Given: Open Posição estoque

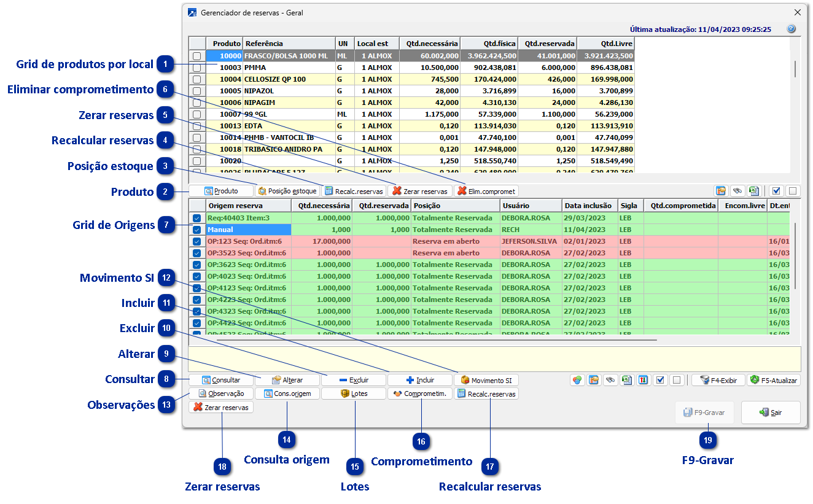Looking at the screenshot, I should click(x=287, y=191).
